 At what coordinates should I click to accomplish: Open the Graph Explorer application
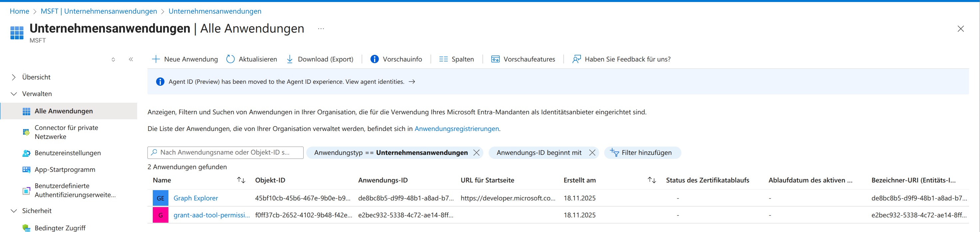[195, 198]
